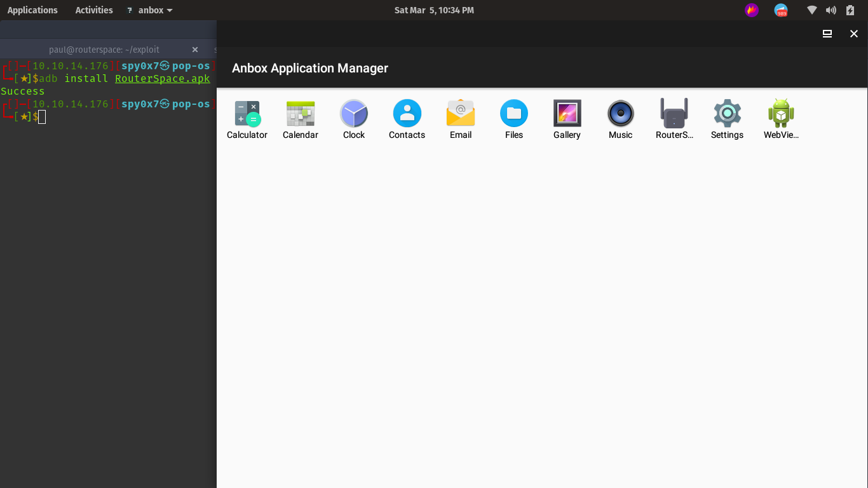Switch to the Activities overview
Screen dimensions: 868x488
click(x=93, y=10)
